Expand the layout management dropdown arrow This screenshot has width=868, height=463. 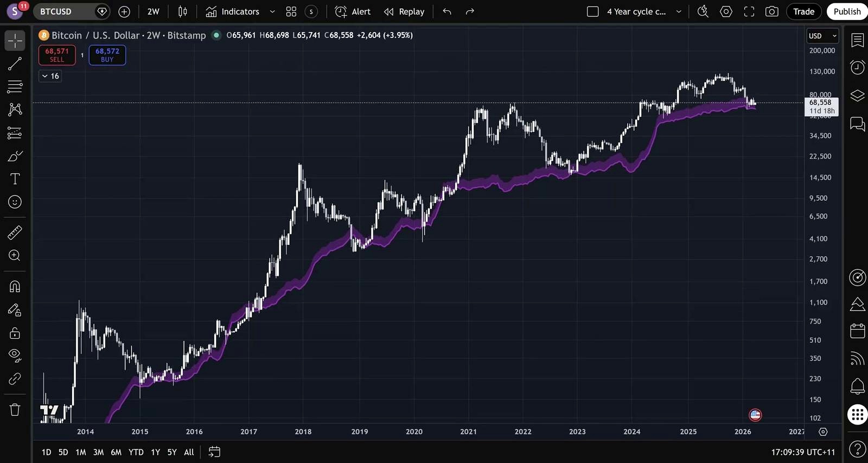click(679, 11)
